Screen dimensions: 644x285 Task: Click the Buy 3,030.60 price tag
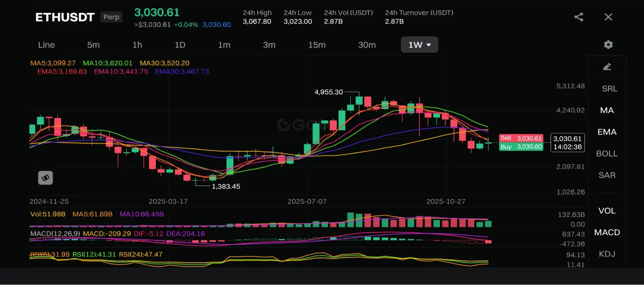coord(521,147)
